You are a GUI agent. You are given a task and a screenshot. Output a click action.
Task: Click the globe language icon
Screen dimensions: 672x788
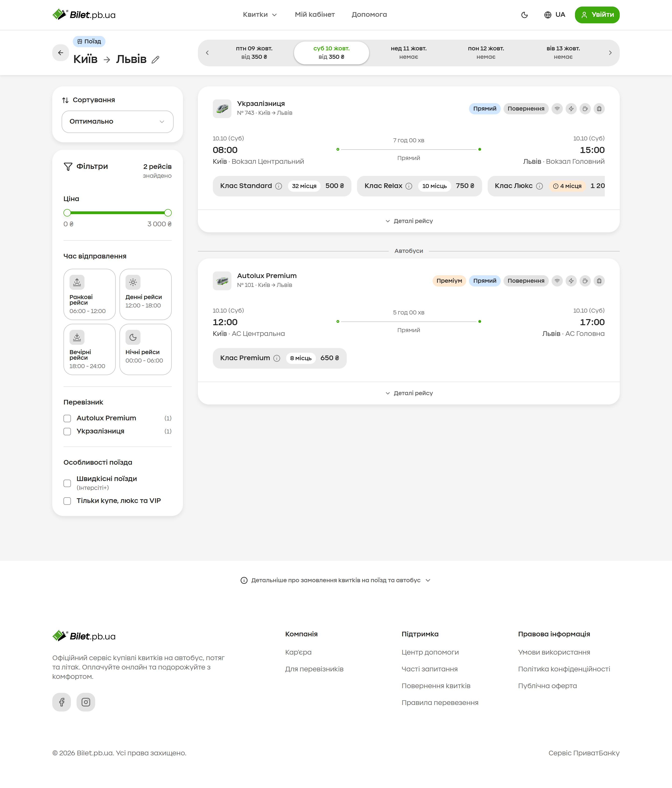(x=548, y=15)
